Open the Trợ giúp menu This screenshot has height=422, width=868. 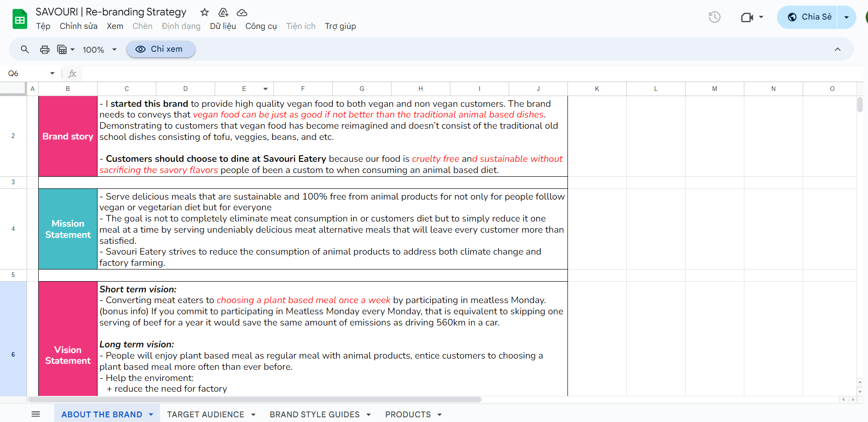[x=341, y=26]
